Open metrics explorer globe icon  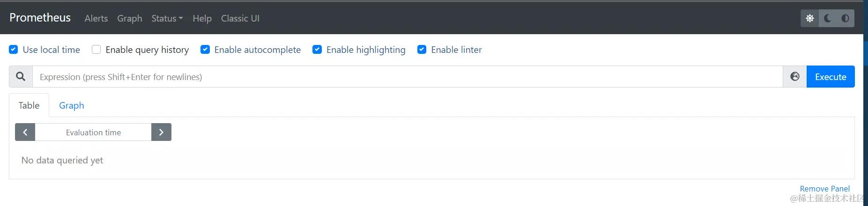point(795,77)
